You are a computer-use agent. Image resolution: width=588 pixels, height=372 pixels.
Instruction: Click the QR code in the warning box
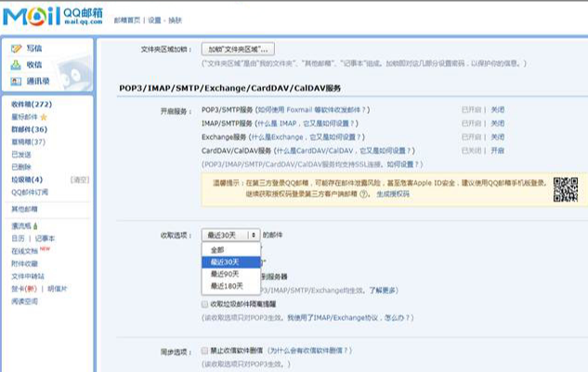(x=566, y=189)
